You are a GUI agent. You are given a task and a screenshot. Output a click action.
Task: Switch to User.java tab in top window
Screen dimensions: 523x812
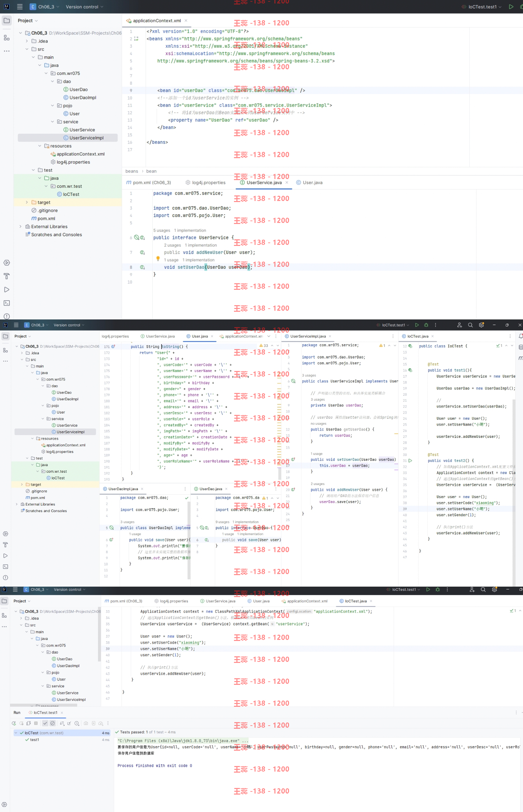(x=309, y=183)
